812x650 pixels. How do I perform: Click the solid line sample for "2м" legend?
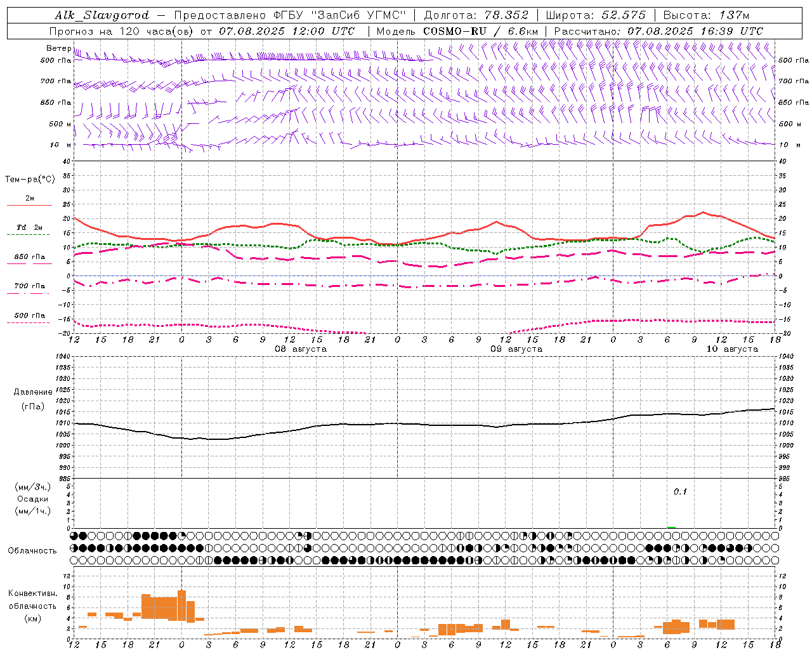point(29,205)
